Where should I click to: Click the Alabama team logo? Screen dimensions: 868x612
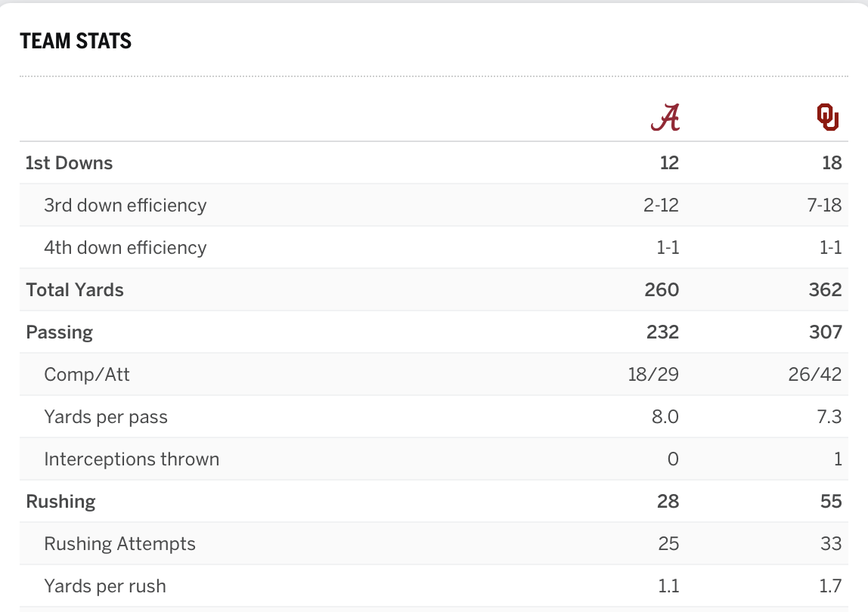pyautogui.click(x=665, y=117)
